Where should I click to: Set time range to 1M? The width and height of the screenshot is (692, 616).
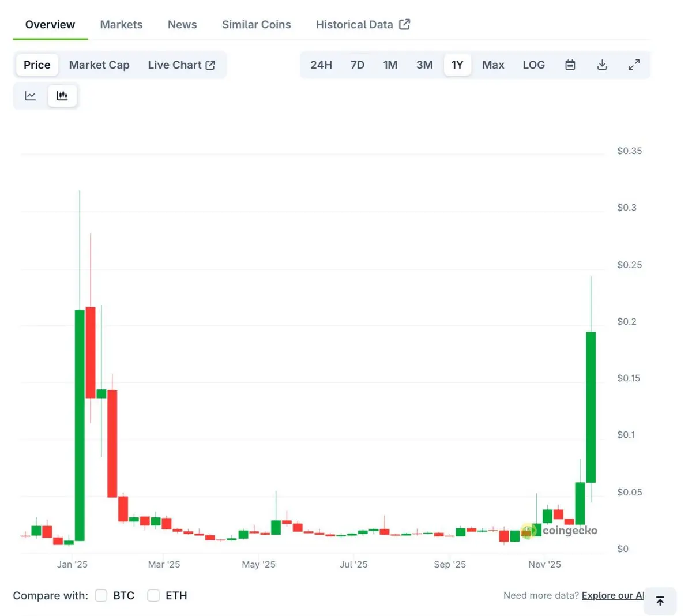click(390, 65)
